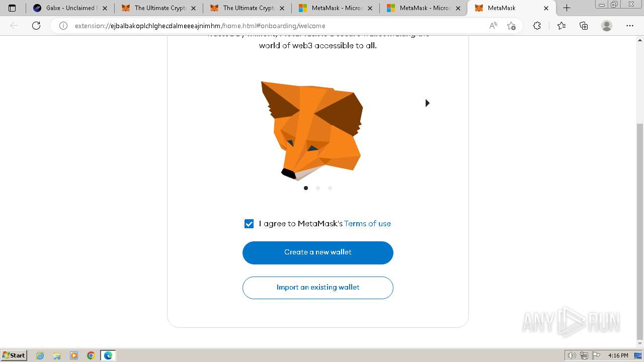This screenshot has height=362, width=644.
Task: Switch to second The Ultimate Crypto tab
Action: 249,8
